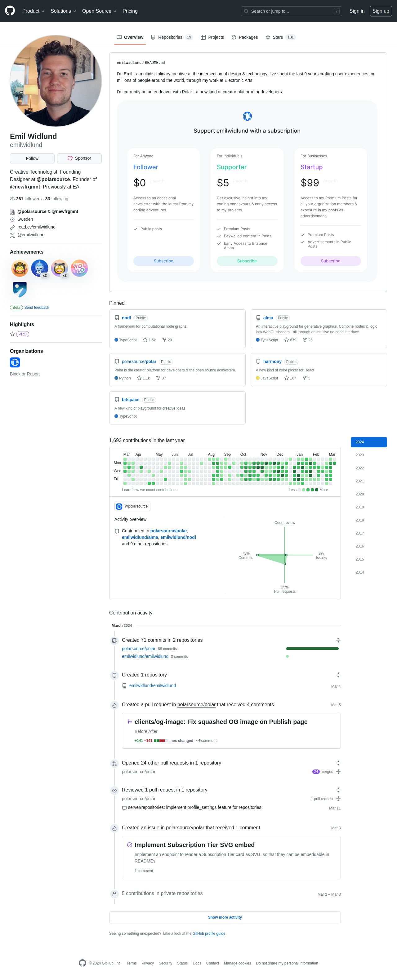Image resolution: width=397 pixels, height=980 pixels.
Task: Focus the Search or jump to field
Action: pos(291,11)
